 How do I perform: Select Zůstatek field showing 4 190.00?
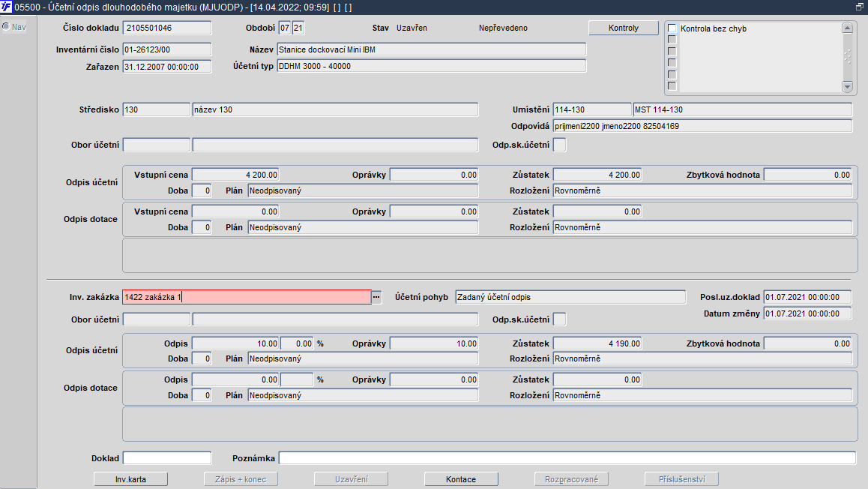click(597, 343)
